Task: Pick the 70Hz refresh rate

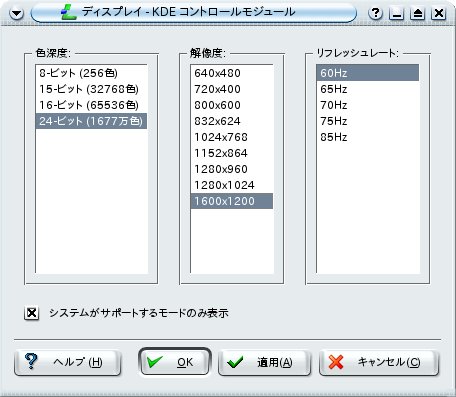Action: 368,105
